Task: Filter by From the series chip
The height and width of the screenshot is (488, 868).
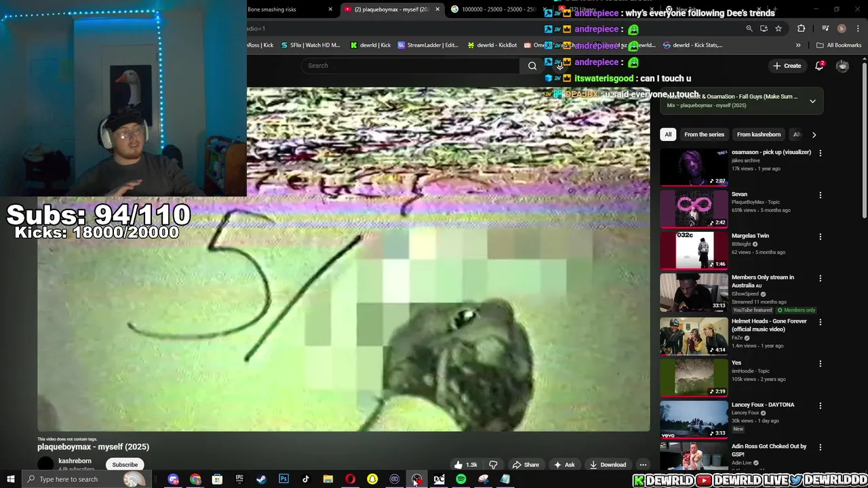Action: 704,134
